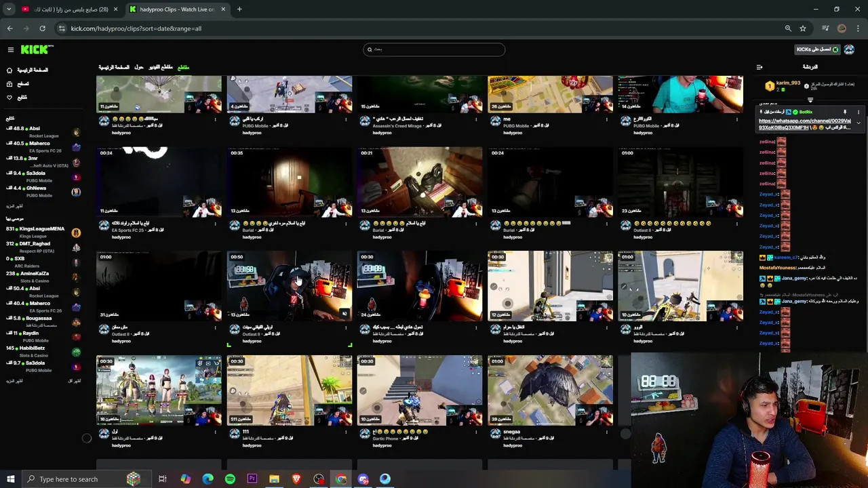Switch to the About tab of the channel
The image size is (868, 488).
[x=139, y=67]
